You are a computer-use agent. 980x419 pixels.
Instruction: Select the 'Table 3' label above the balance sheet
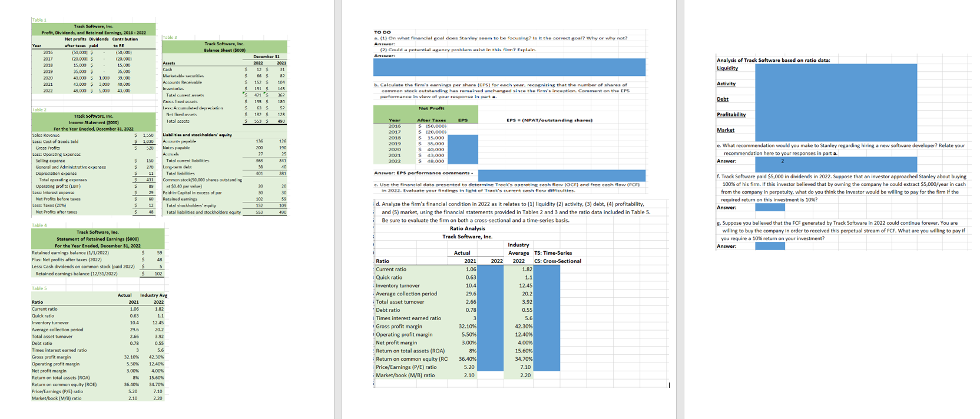(169, 37)
